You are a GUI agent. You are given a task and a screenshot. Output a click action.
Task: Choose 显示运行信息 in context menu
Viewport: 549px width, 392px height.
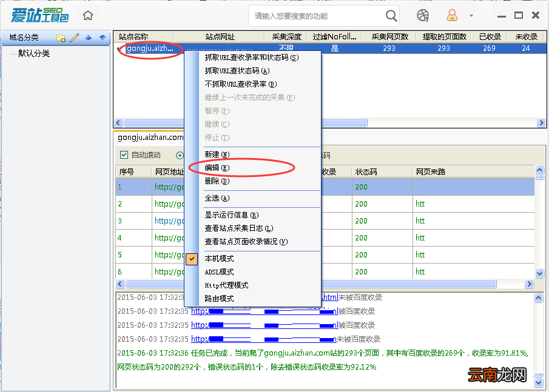coord(232,214)
